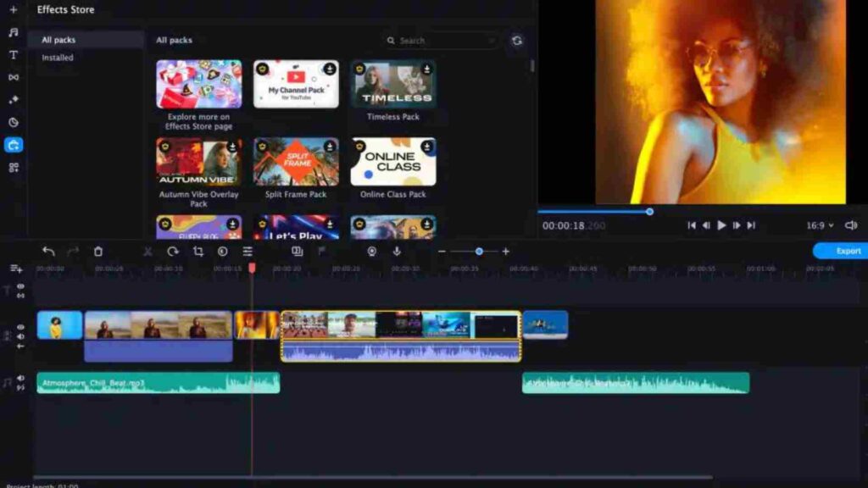868x488 pixels.
Task: Select the first video clip with yellow outfit
Action: tap(60, 324)
